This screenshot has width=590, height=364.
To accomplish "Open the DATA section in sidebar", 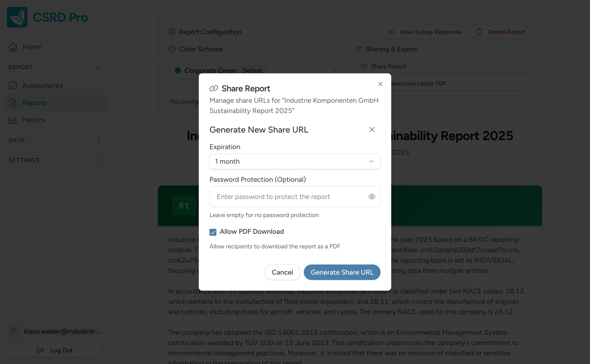I will (x=99, y=140).
